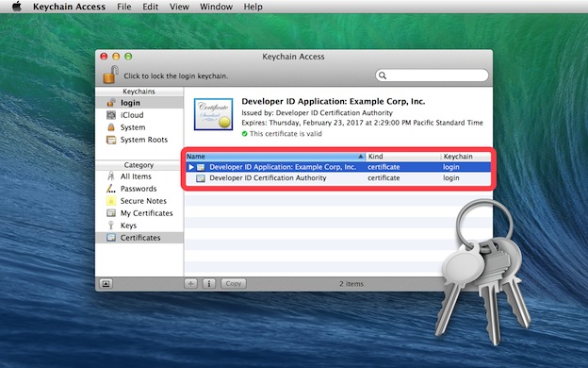This screenshot has height=368, width=588.
Task: Open info with the i button
Action: click(x=209, y=283)
